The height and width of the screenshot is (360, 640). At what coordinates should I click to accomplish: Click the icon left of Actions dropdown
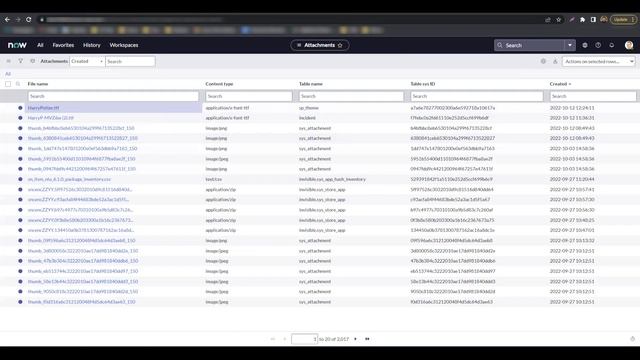click(x=555, y=61)
